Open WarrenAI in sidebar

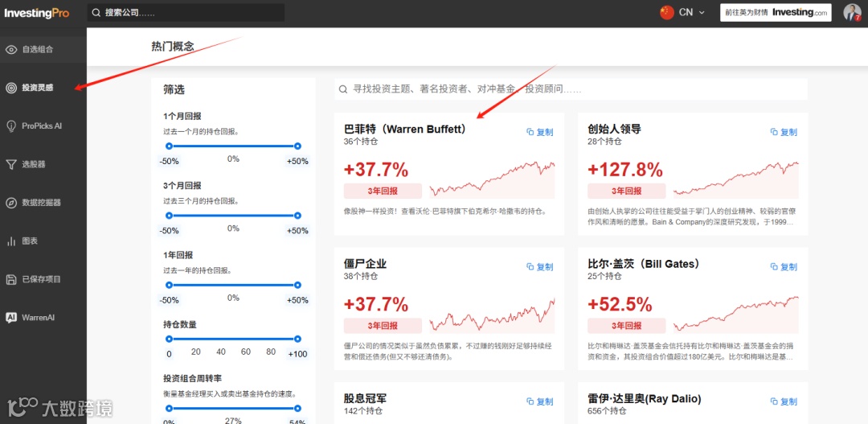click(x=43, y=318)
